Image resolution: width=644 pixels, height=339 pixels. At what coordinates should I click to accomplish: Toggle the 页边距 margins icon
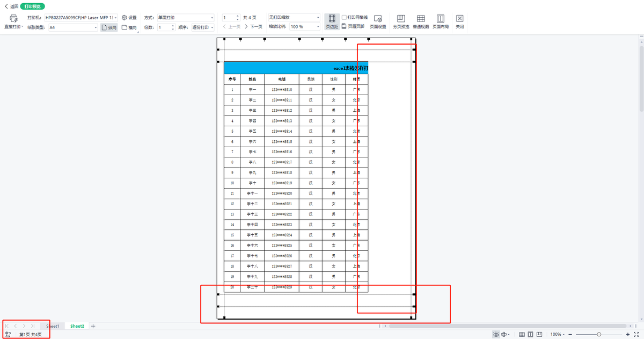coord(332,21)
